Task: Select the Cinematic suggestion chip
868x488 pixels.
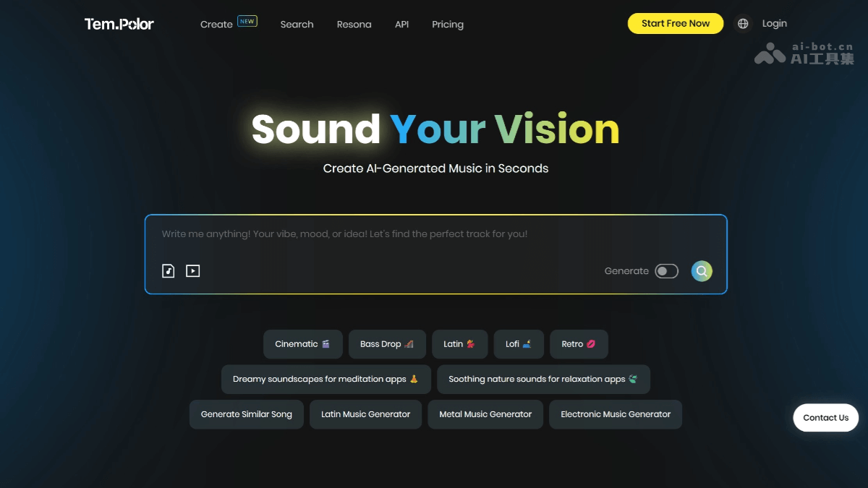Action: coord(302,344)
